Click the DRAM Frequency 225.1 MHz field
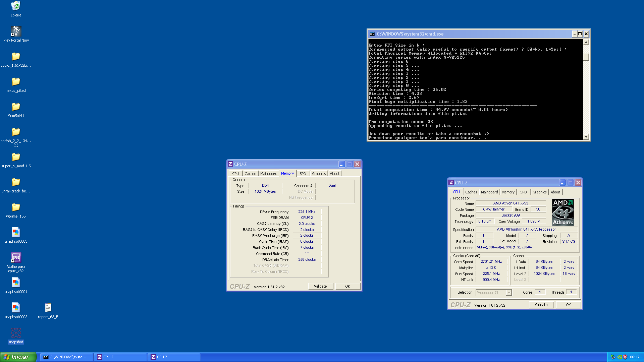Image resolution: width=644 pixels, height=362 pixels. pos(307,212)
